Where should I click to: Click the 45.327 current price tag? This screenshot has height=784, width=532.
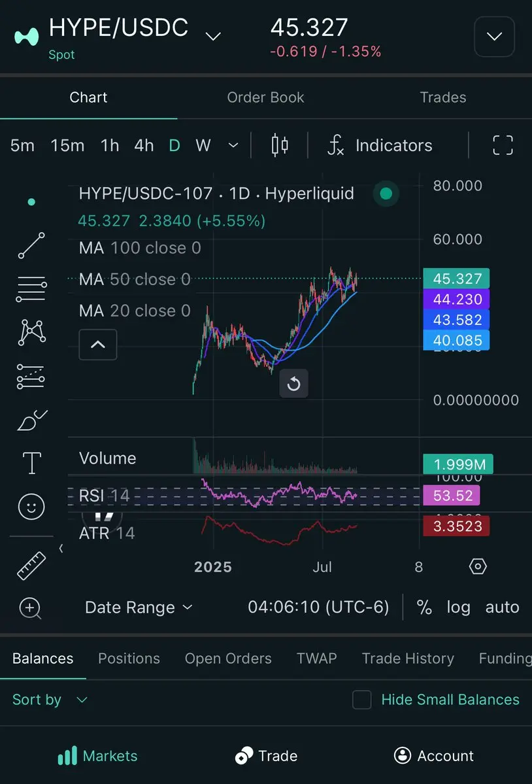(456, 279)
